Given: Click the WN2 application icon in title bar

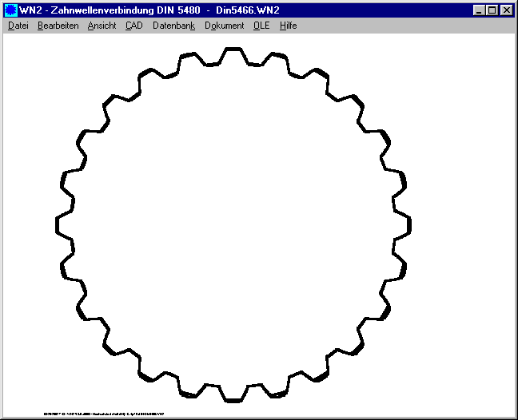Looking at the screenshot, I should (x=10, y=10).
